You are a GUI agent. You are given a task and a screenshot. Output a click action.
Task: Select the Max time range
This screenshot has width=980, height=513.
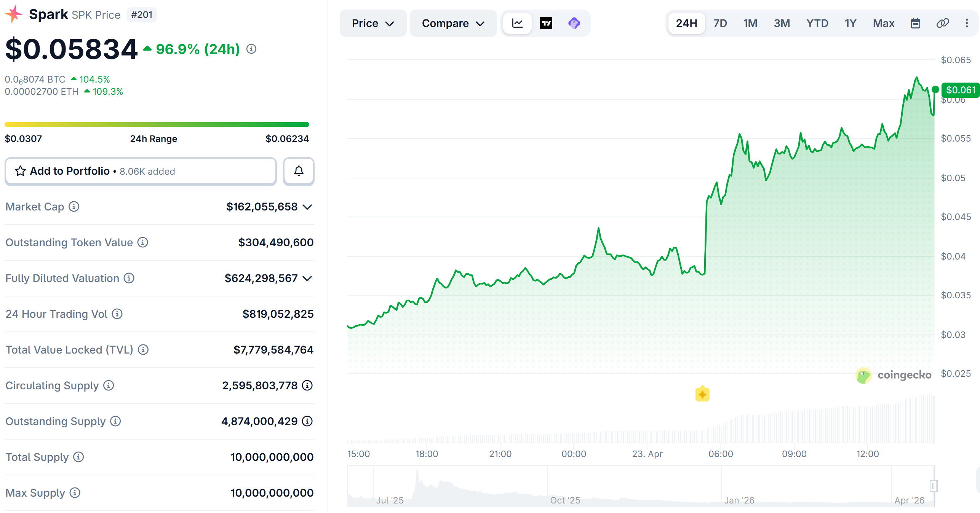pos(884,23)
